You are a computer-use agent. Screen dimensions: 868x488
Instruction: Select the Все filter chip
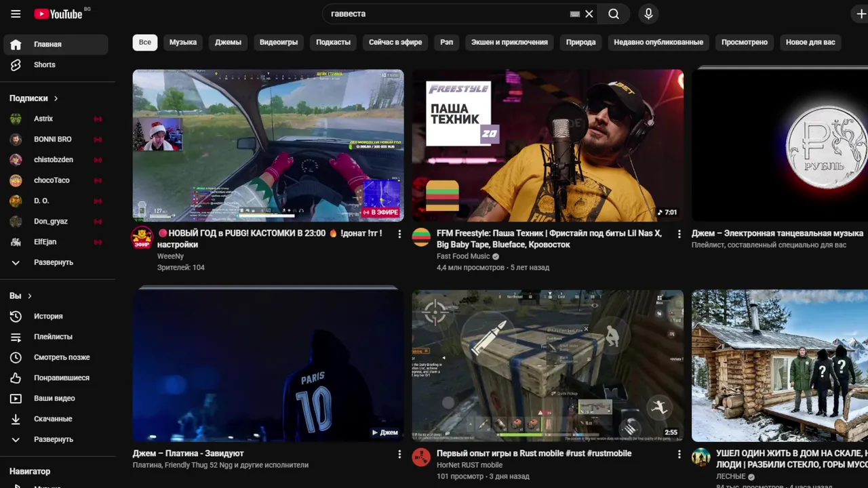point(145,42)
